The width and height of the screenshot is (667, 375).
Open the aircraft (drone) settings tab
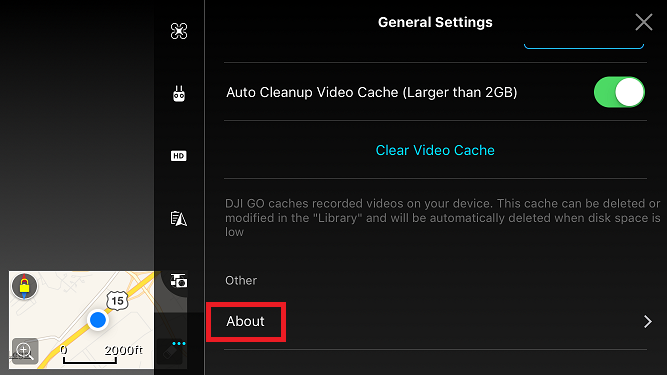click(x=179, y=31)
